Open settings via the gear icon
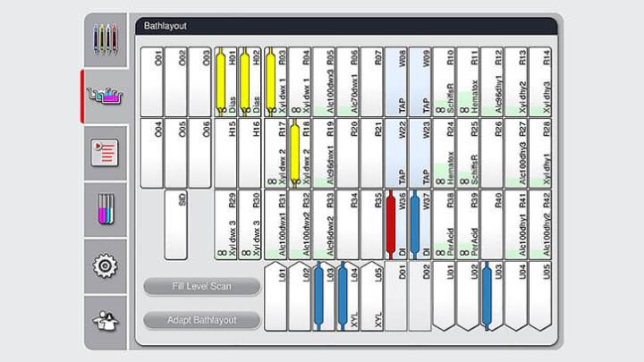Viewport: 644px width, 362px height. [106, 265]
